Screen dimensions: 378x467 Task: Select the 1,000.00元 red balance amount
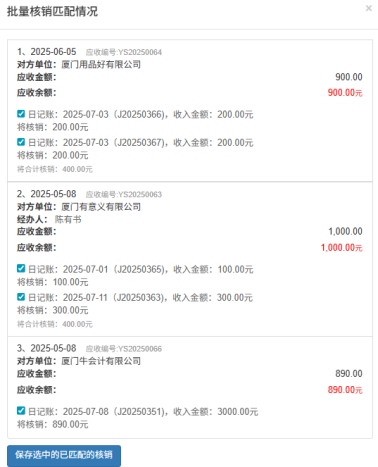pyautogui.click(x=342, y=248)
